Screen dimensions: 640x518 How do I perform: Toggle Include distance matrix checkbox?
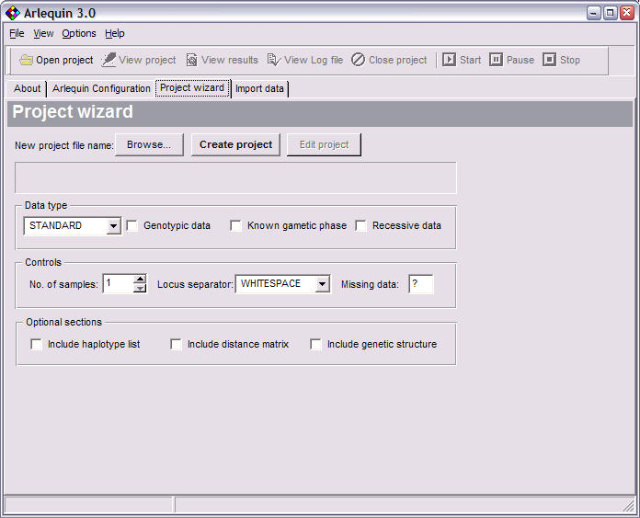176,345
